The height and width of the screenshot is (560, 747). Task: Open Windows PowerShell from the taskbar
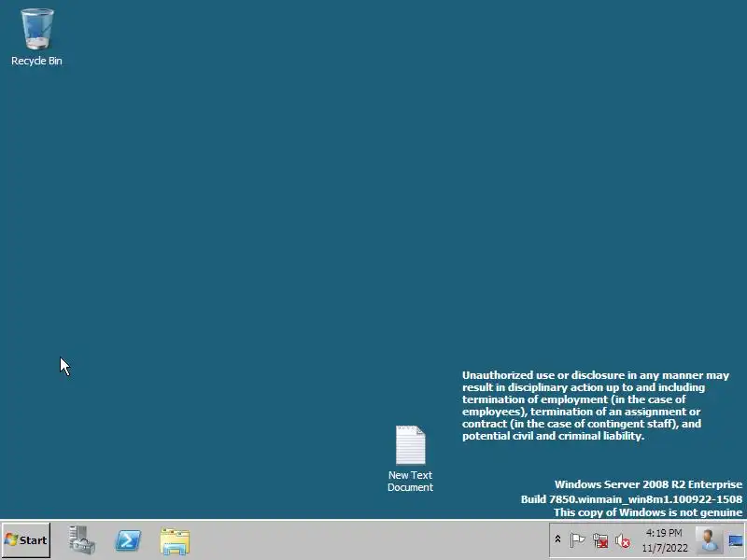coord(128,540)
